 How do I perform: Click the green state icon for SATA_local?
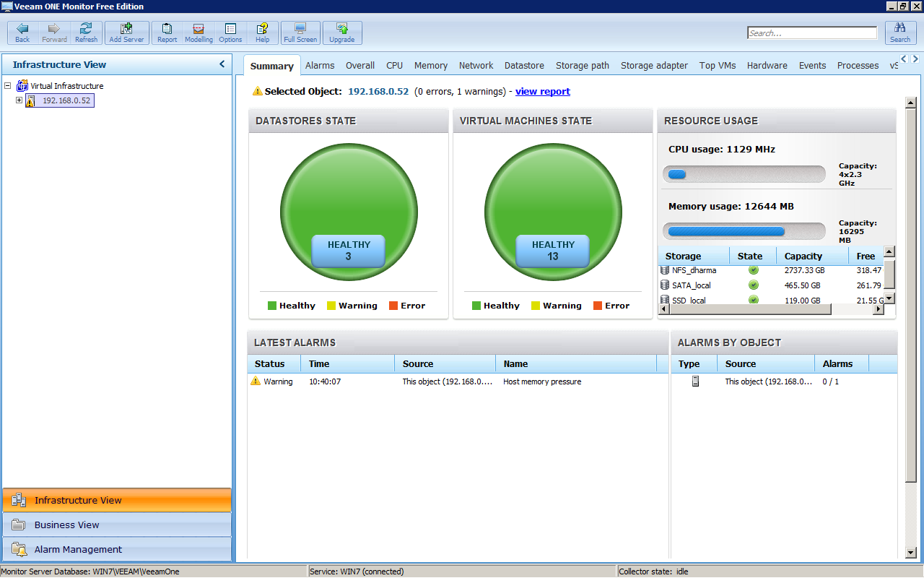(753, 285)
